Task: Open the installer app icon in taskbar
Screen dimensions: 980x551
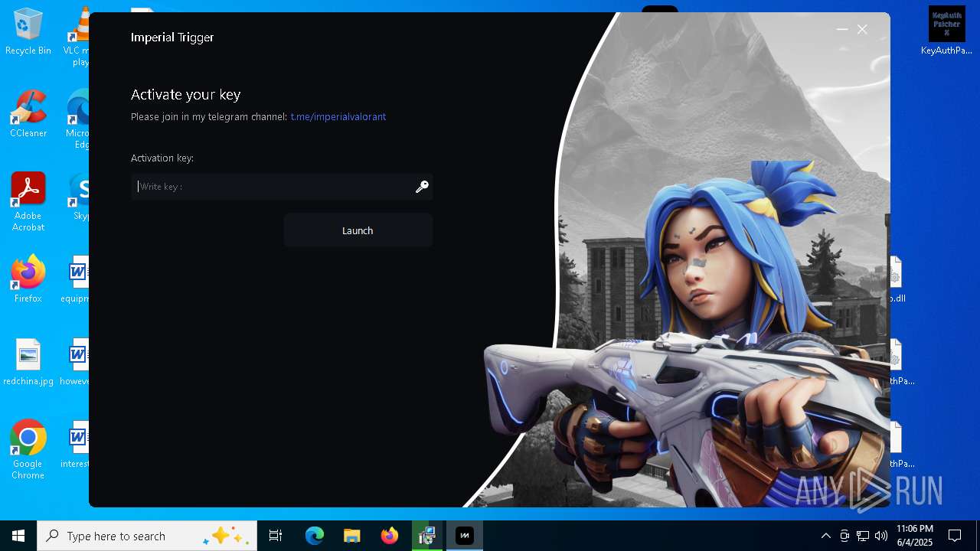Action: coord(427,536)
